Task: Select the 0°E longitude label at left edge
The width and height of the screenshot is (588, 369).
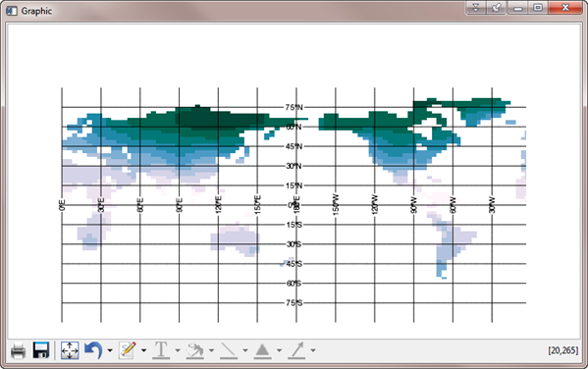Action: tap(62, 205)
